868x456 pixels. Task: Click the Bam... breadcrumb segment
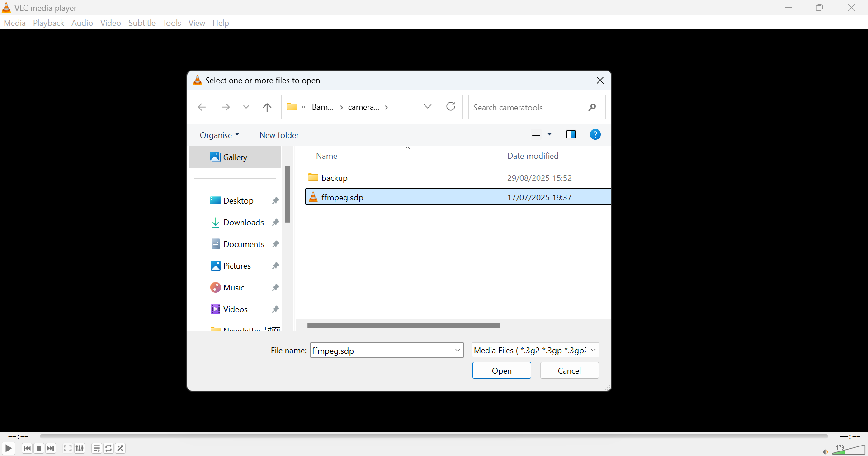tap(322, 107)
